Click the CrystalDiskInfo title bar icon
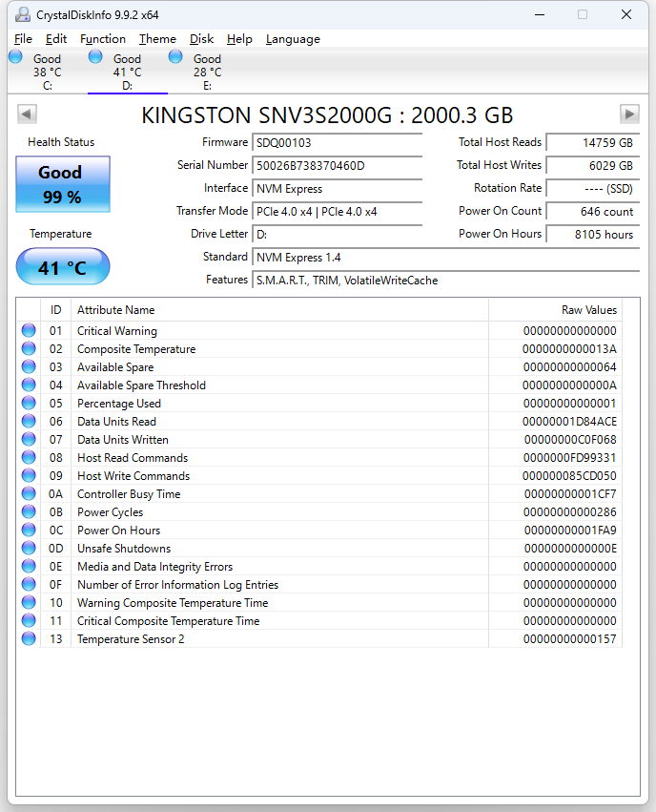This screenshot has width=656, height=812. 22,14
